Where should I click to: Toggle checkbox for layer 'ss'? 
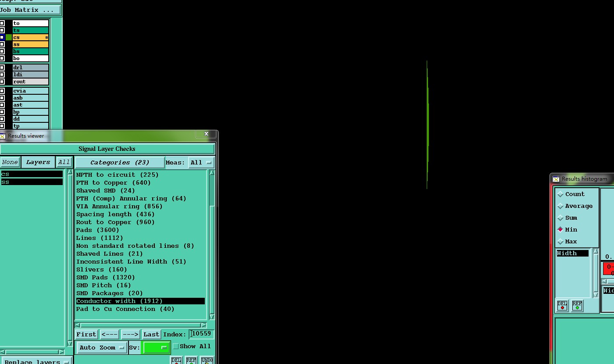tap(2, 44)
